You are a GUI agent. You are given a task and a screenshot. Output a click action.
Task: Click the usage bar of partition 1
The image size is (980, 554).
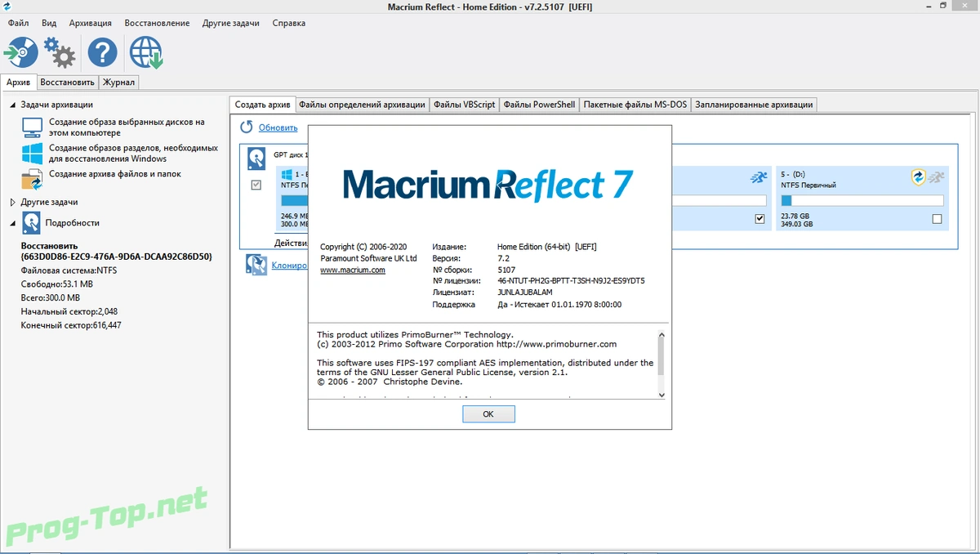(294, 200)
